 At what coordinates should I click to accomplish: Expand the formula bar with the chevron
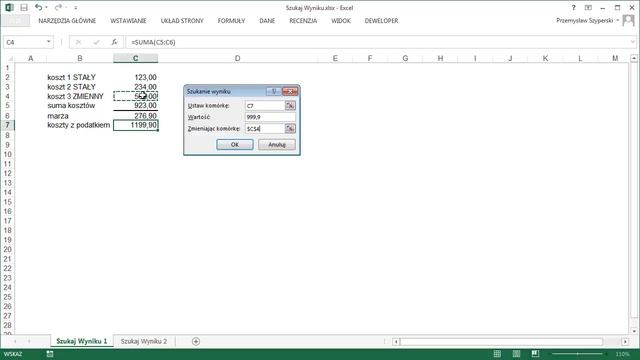tap(633, 42)
